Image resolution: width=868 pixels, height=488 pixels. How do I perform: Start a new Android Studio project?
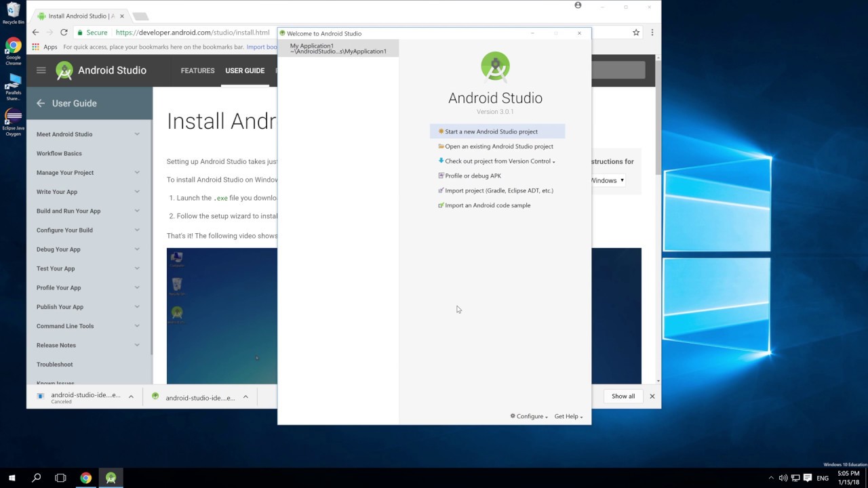coord(497,131)
